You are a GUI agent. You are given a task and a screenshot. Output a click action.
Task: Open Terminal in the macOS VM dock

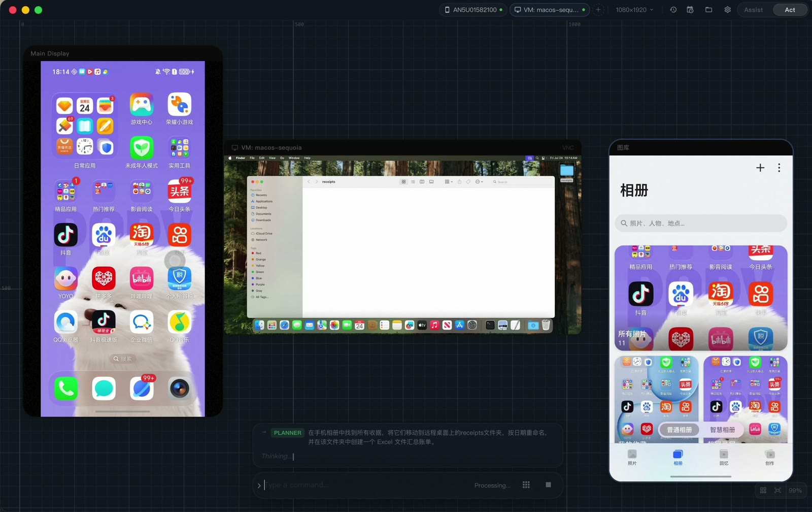tap(490, 325)
